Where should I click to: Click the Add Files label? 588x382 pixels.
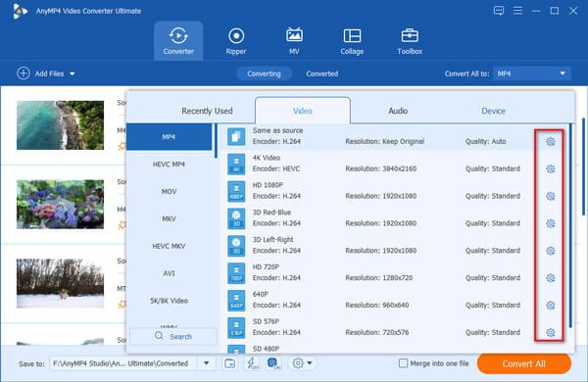[x=50, y=73]
